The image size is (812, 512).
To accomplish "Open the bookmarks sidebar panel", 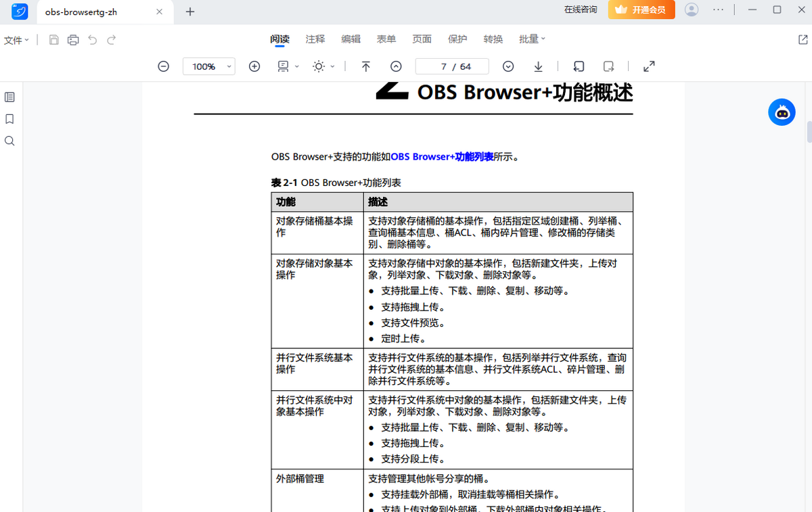I will coord(9,119).
